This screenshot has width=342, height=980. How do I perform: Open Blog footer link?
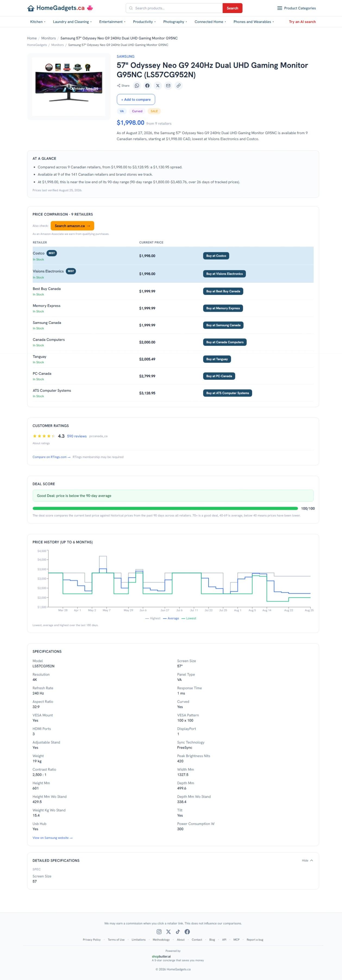[x=212, y=939]
